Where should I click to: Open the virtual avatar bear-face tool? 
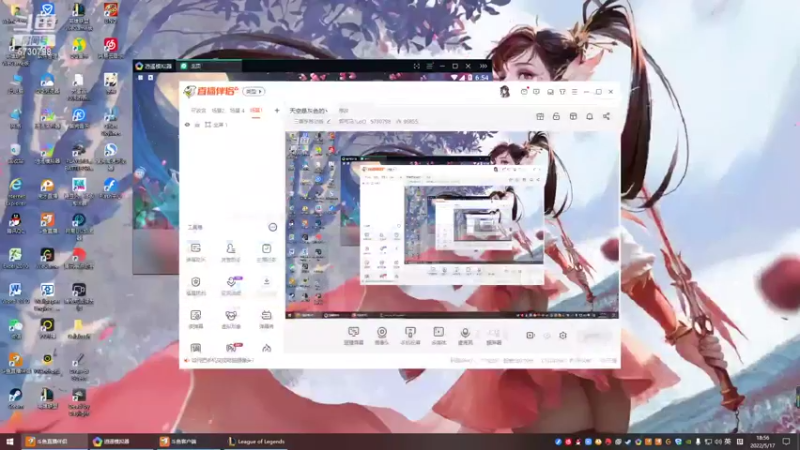coord(231,319)
